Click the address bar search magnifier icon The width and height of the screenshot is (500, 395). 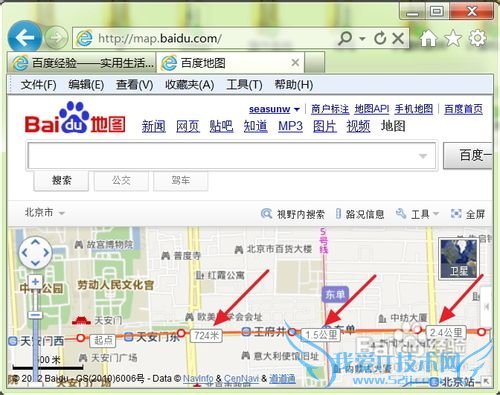coord(345,38)
